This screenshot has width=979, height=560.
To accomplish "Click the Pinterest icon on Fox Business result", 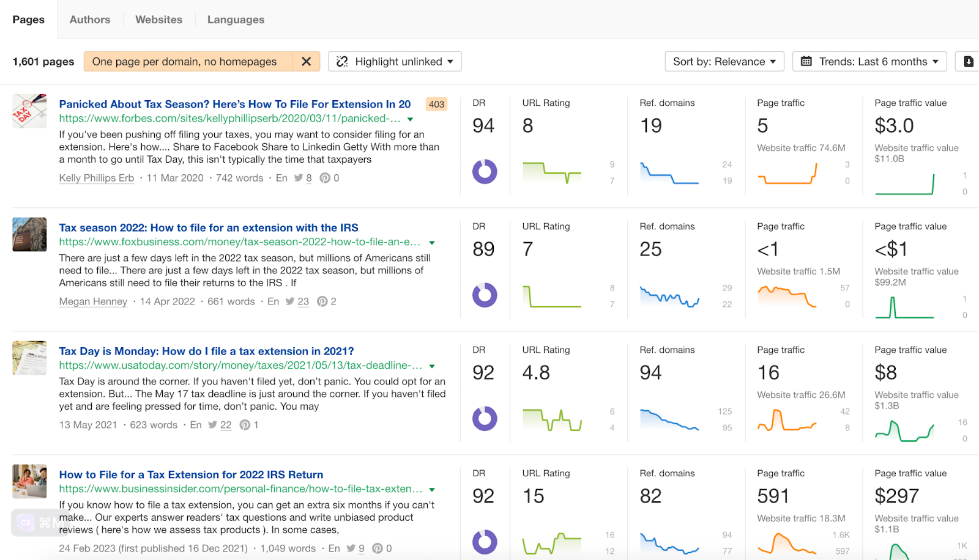I will click(x=322, y=301).
